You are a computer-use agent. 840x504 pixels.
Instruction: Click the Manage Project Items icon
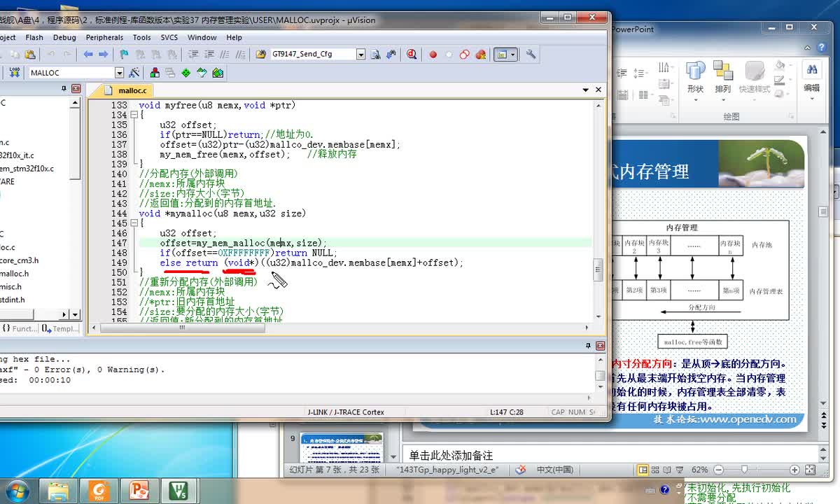pos(155,72)
